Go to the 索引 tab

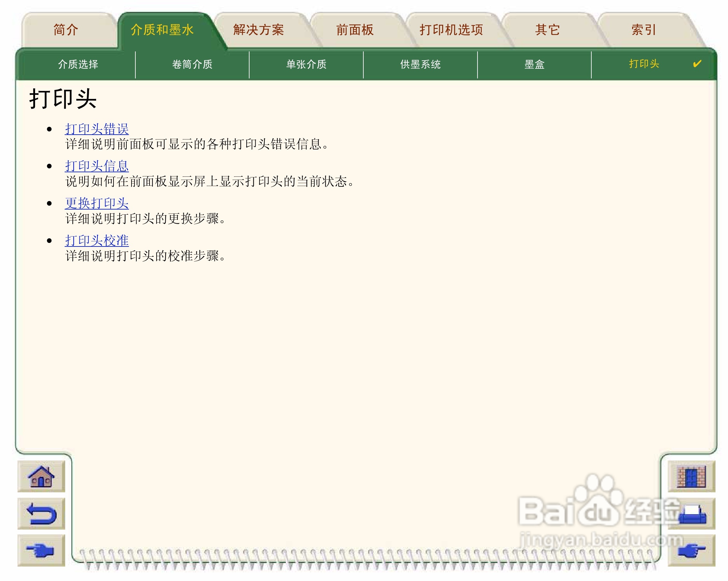(643, 30)
